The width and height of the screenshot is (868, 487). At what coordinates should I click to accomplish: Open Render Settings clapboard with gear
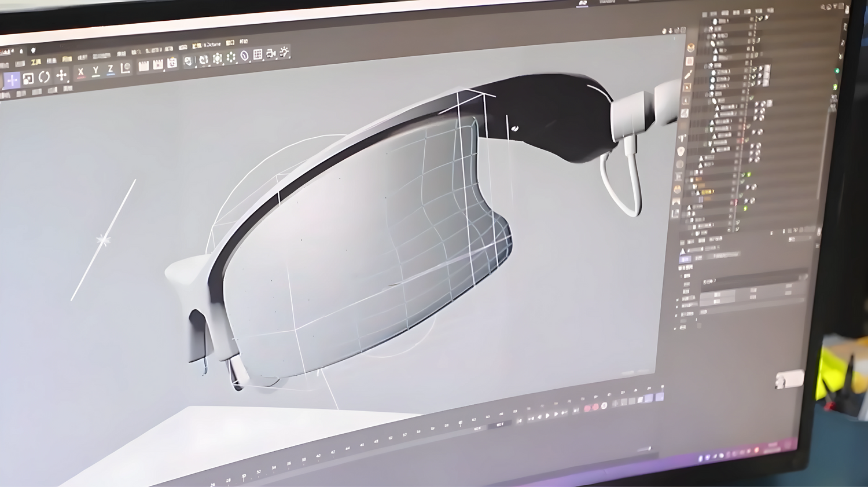(172, 63)
